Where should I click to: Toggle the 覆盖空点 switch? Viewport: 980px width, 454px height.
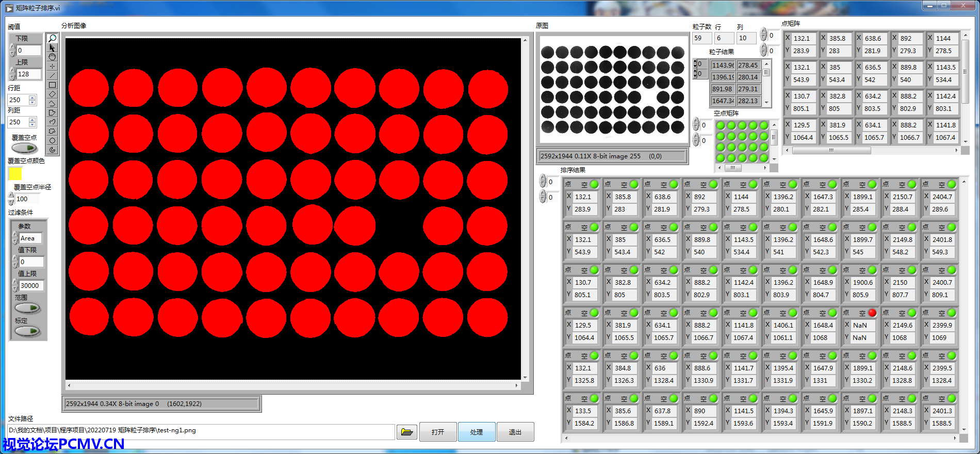point(24,148)
